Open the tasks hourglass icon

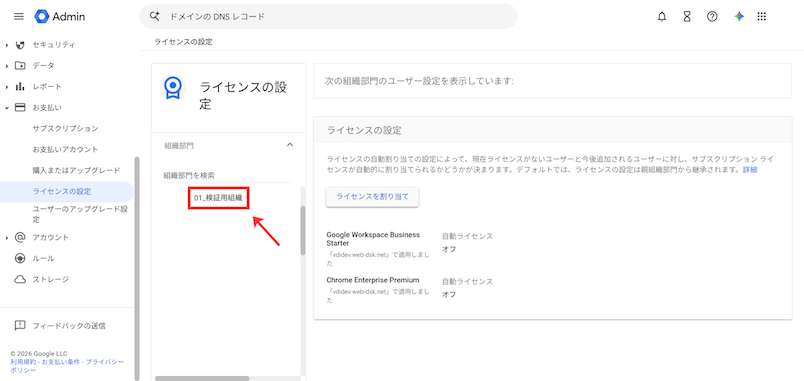(687, 16)
